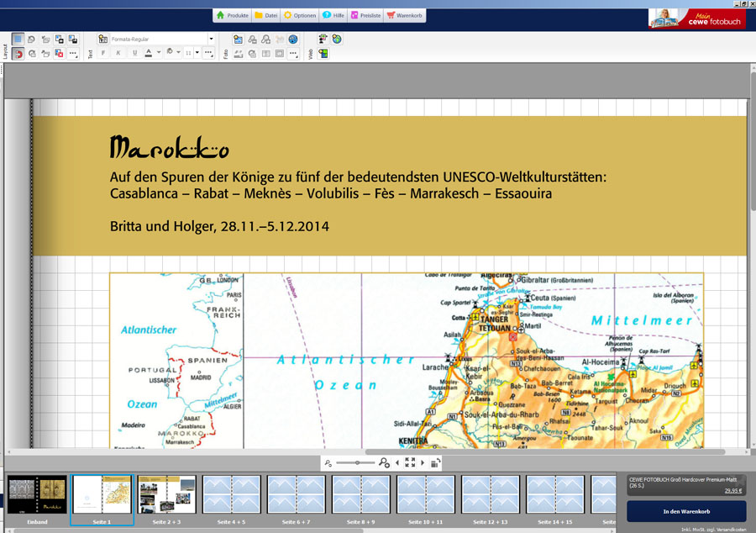Click the video camera icon in Web group
756x533 pixels.
pyautogui.click(x=323, y=39)
